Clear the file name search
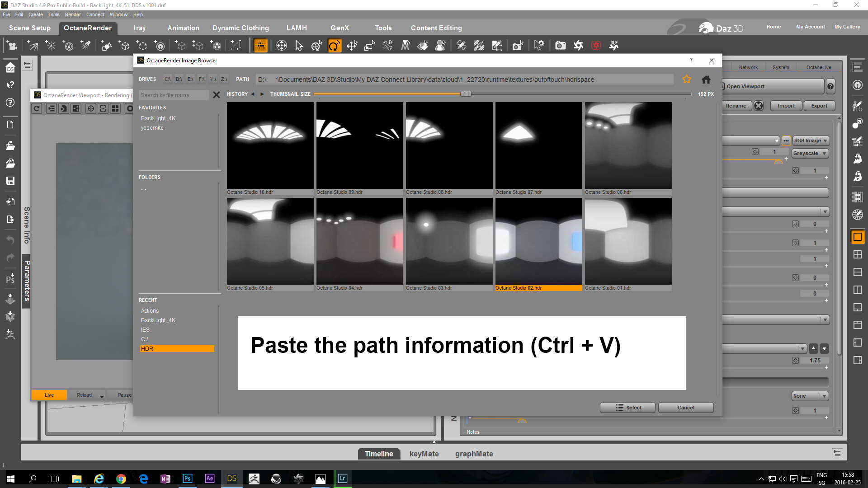Image resolution: width=868 pixels, height=488 pixels. 216,95
